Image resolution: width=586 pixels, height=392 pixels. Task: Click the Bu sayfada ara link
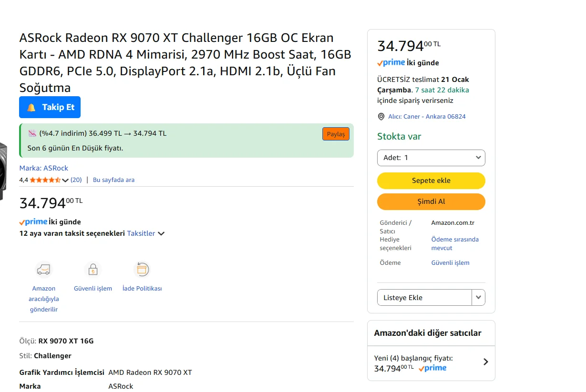click(x=113, y=180)
